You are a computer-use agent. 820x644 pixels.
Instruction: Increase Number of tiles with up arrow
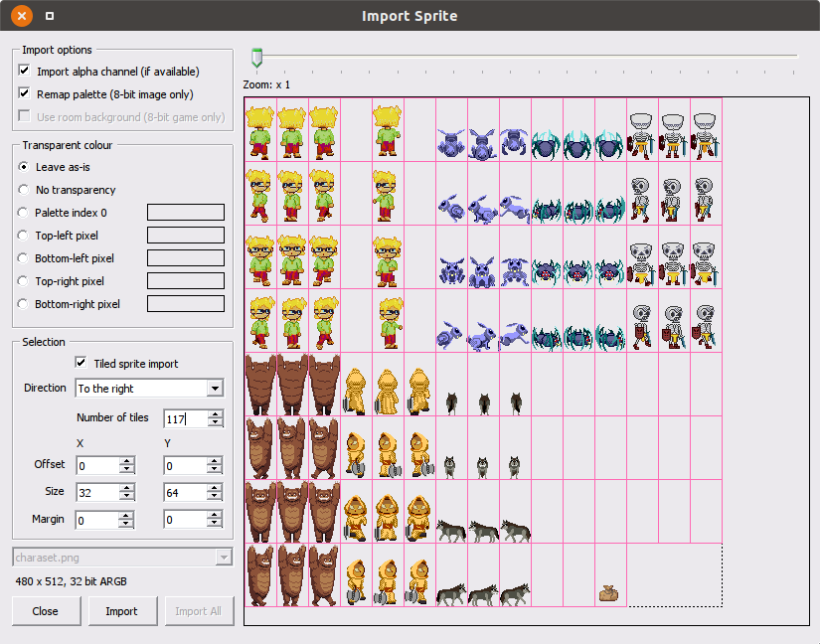point(216,414)
